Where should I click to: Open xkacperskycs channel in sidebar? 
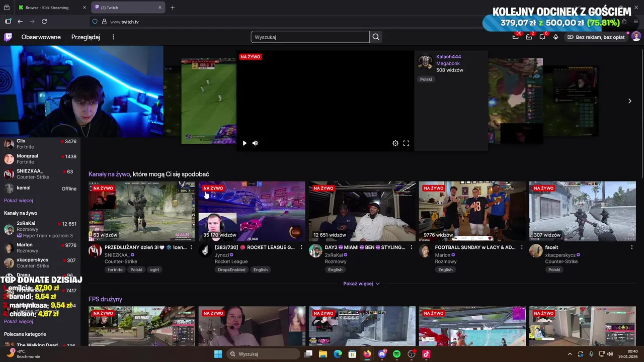click(40, 262)
